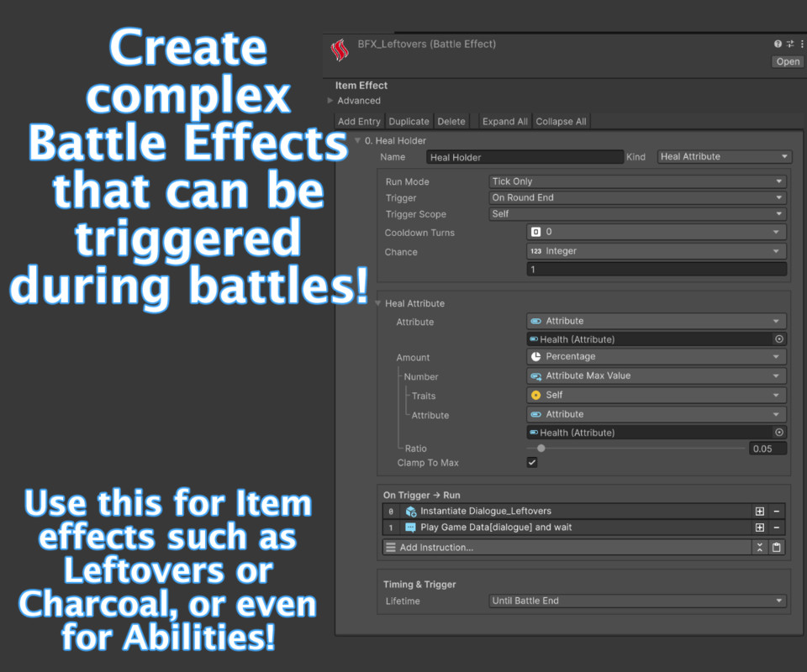807x672 pixels.
Task: Click the yellow Self target icon
Action: coord(535,395)
